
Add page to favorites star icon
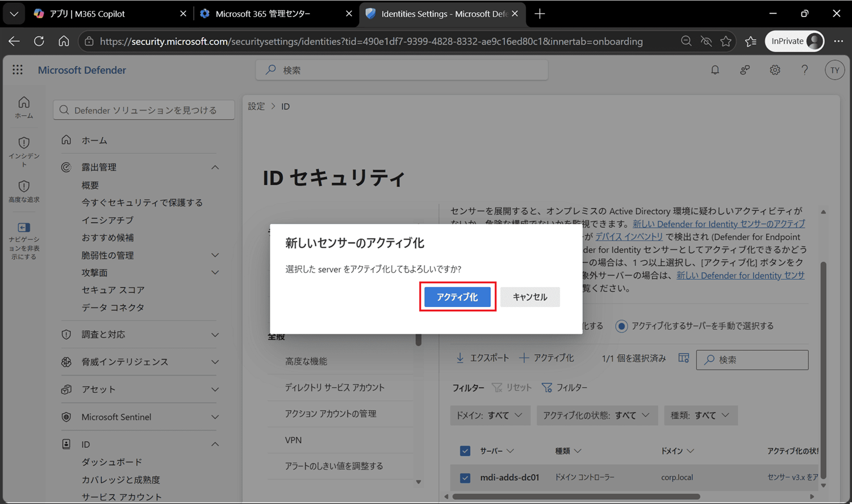pos(725,41)
